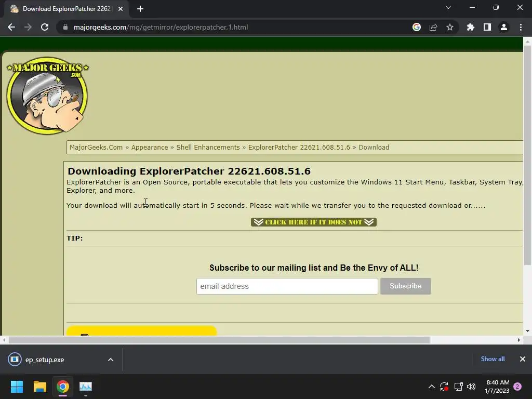Focus the email address field
532x399 pixels.
click(x=287, y=286)
